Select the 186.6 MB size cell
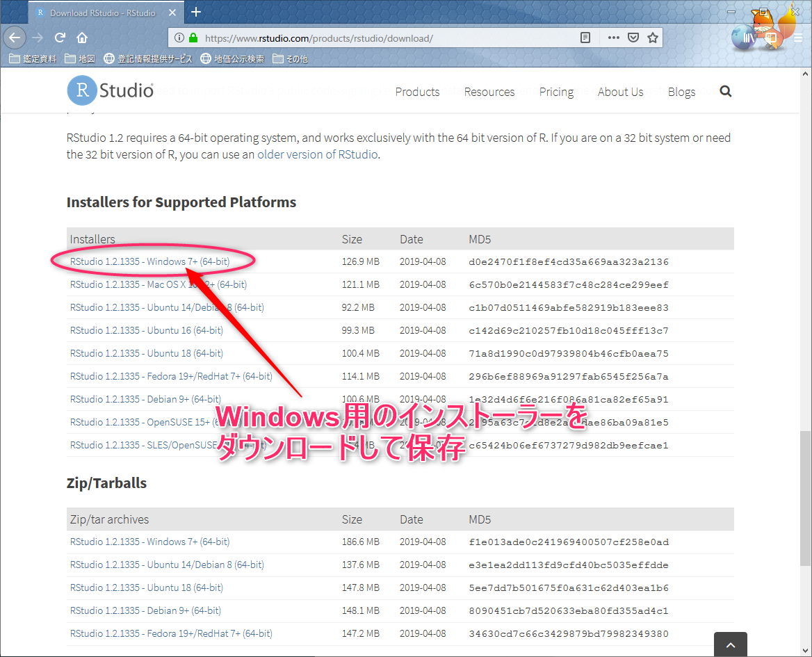The height and width of the screenshot is (657, 812). click(360, 542)
